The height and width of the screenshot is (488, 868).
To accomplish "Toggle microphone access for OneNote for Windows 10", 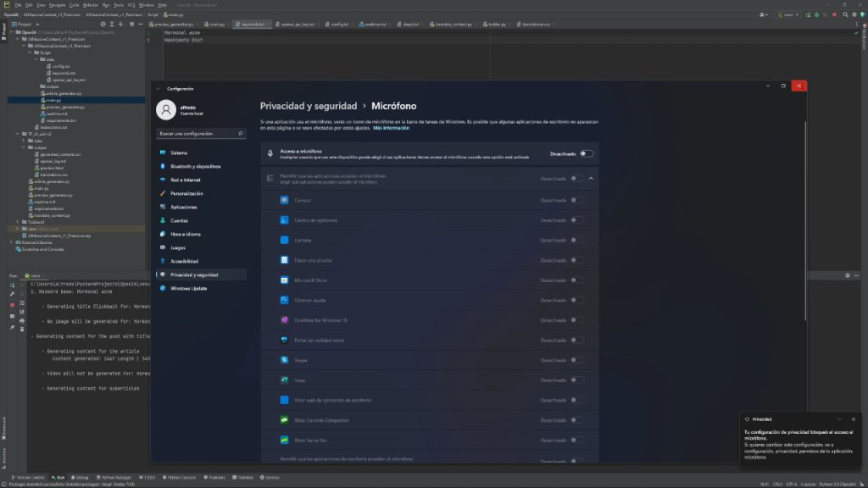I will (x=576, y=320).
